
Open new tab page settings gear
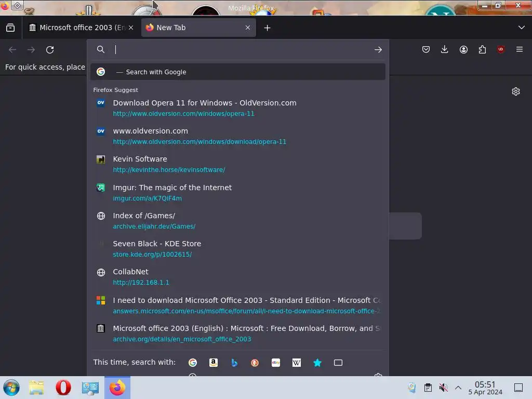tap(516, 91)
